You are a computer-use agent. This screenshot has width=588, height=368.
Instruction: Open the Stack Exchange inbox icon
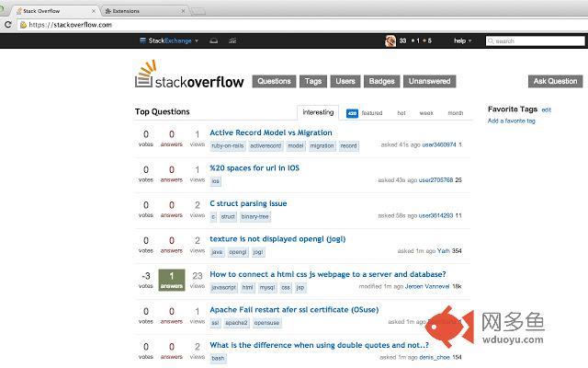pos(214,40)
